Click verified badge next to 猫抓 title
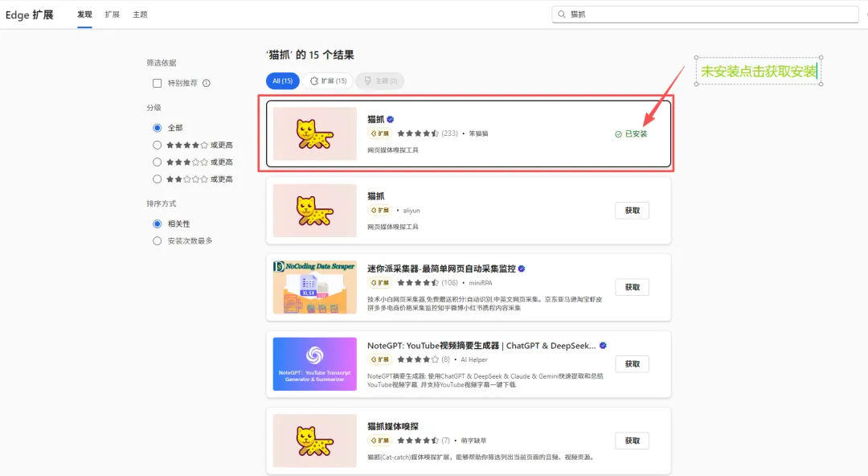This screenshot has height=476, width=868. [391, 119]
